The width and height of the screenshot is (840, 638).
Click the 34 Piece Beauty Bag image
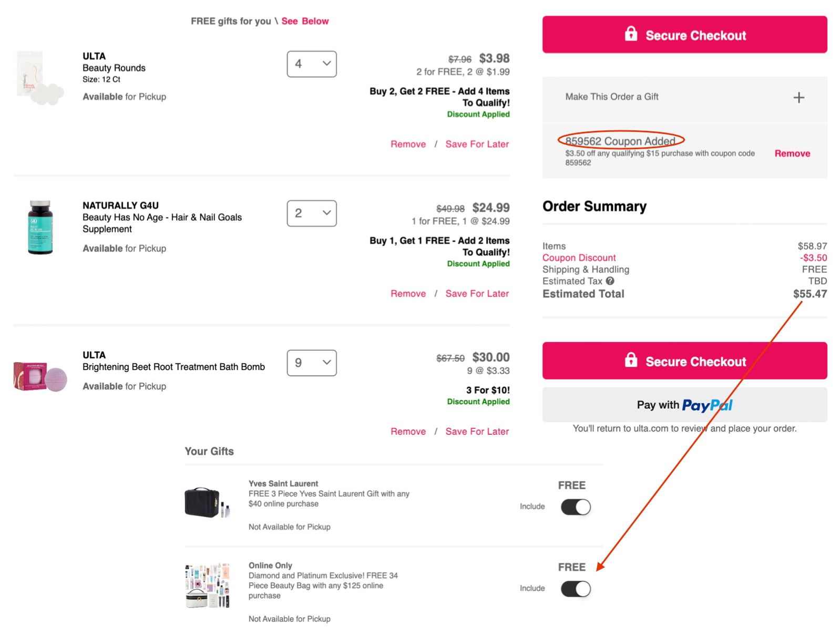pos(208,586)
